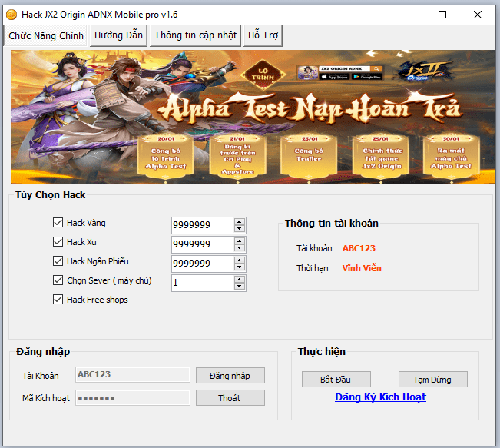
Task: Disable the Hack Free shops option
Action: [x=58, y=300]
